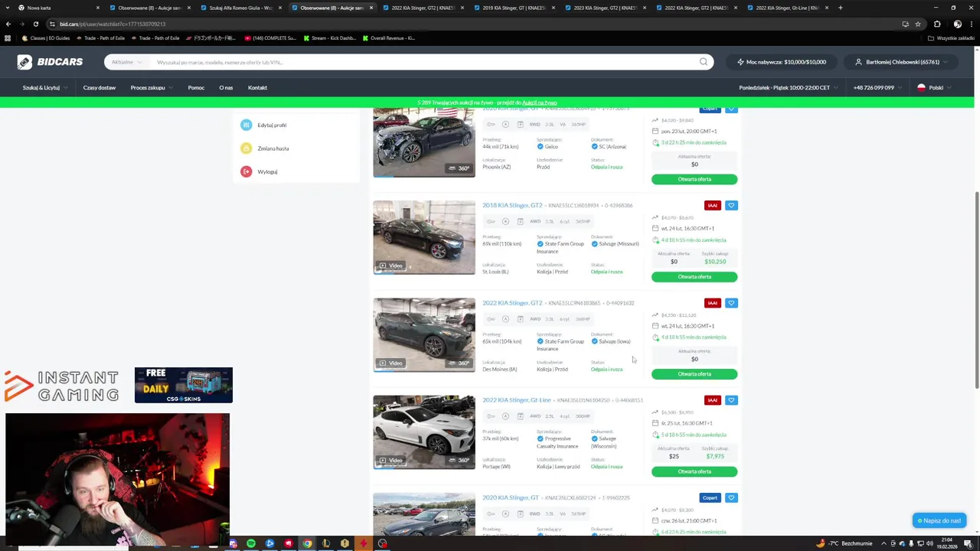The height and width of the screenshot is (551, 980).
Task: Open the BIDCARS logo home link
Action: click(x=51, y=62)
